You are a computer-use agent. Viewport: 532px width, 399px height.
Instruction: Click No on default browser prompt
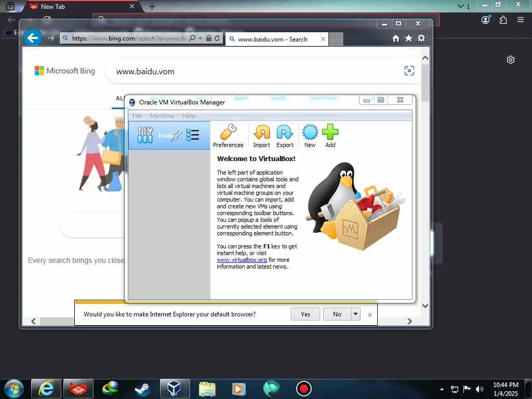point(337,314)
